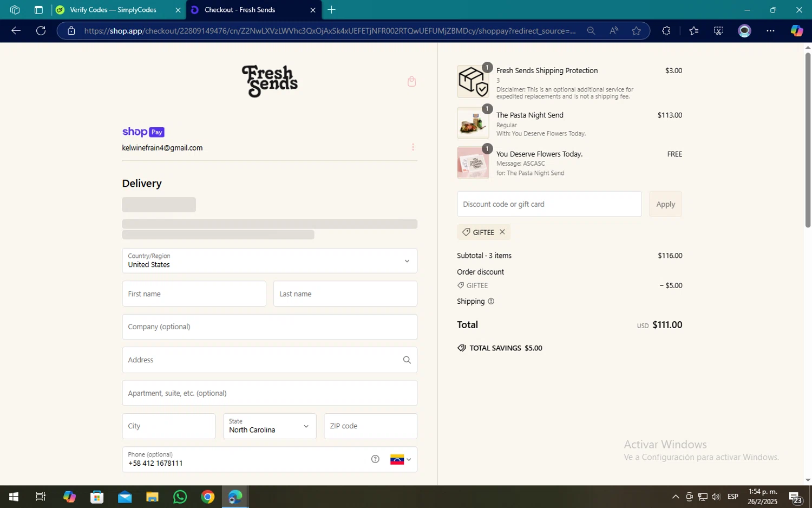The width and height of the screenshot is (812, 508).
Task: Click the Shipping Protection product thumbnail
Action: point(473,81)
